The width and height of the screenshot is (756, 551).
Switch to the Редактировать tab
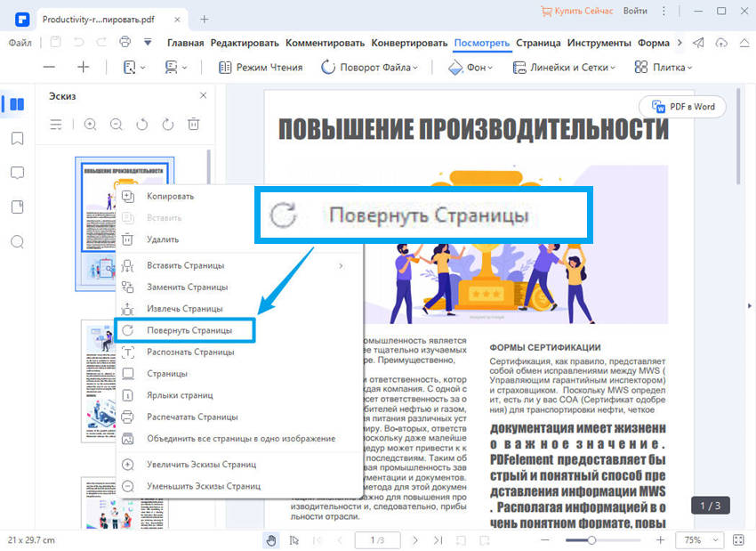[245, 43]
